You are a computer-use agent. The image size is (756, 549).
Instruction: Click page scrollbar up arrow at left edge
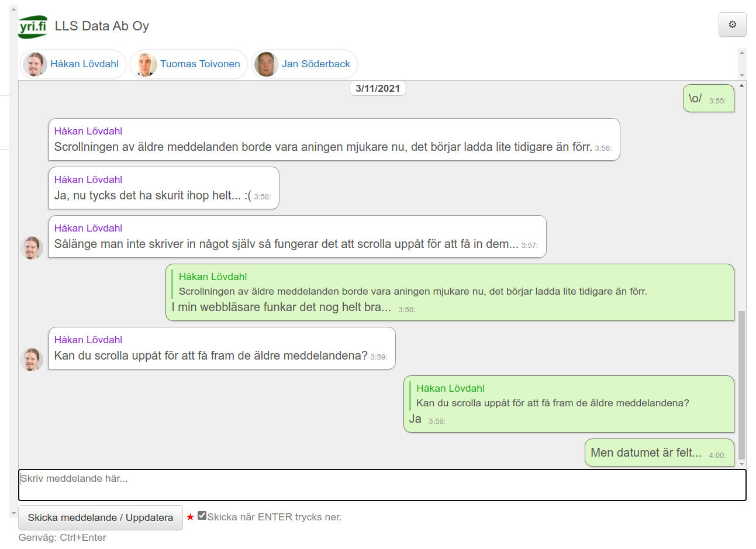[x=13, y=9]
